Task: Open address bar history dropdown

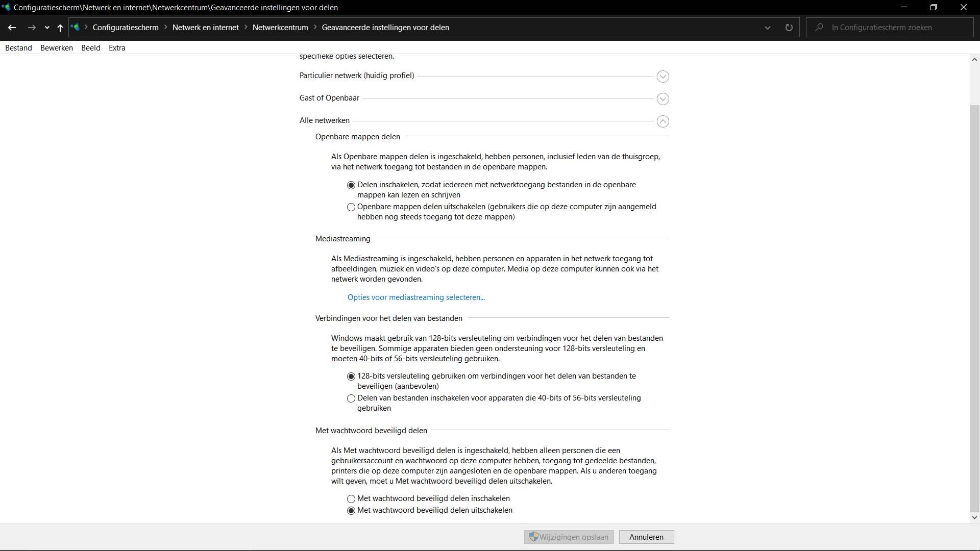Action: (x=767, y=28)
